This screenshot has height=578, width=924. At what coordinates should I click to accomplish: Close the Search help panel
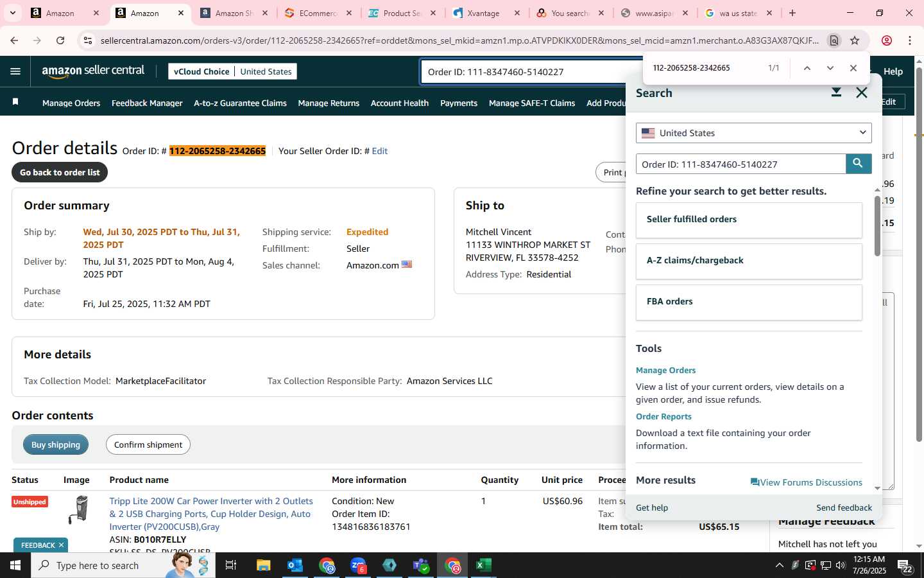pyautogui.click(x=861, y=93)
